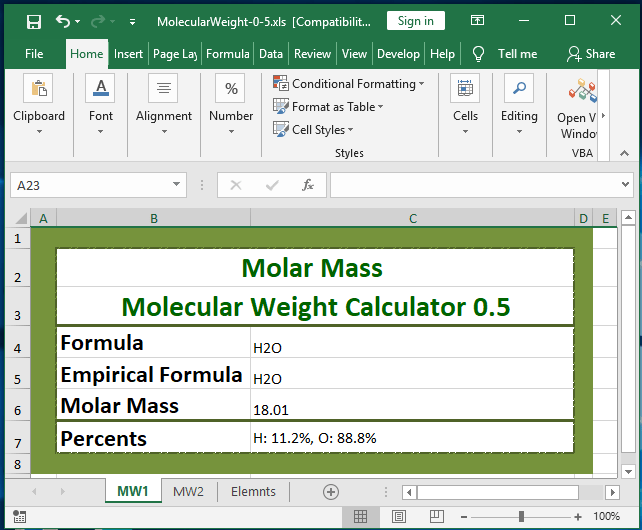
Task: Select the MW1 sheet tab
Action: pos(133,491)
